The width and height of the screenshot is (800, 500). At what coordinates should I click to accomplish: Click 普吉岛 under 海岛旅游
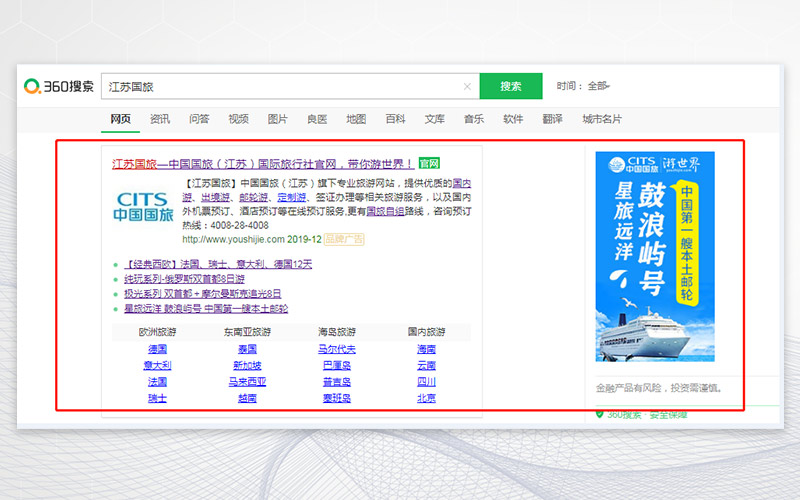pyautogui.click(x=337, y=382)
